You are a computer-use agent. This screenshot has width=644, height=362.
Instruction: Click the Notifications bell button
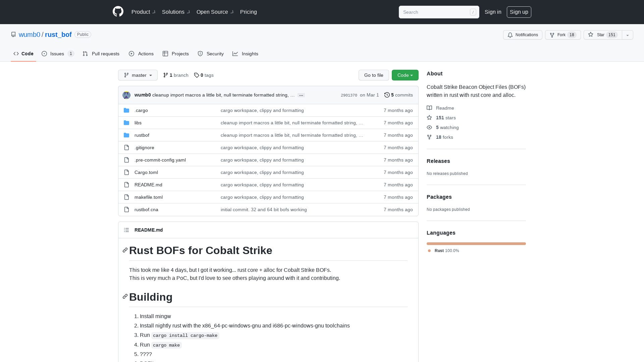tap(523, 35)
